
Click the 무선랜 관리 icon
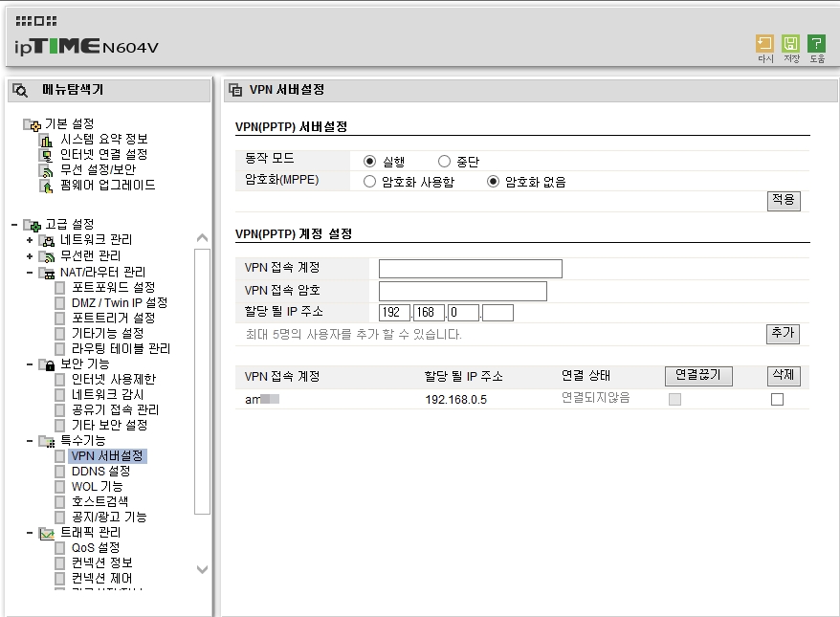(47, 256)
